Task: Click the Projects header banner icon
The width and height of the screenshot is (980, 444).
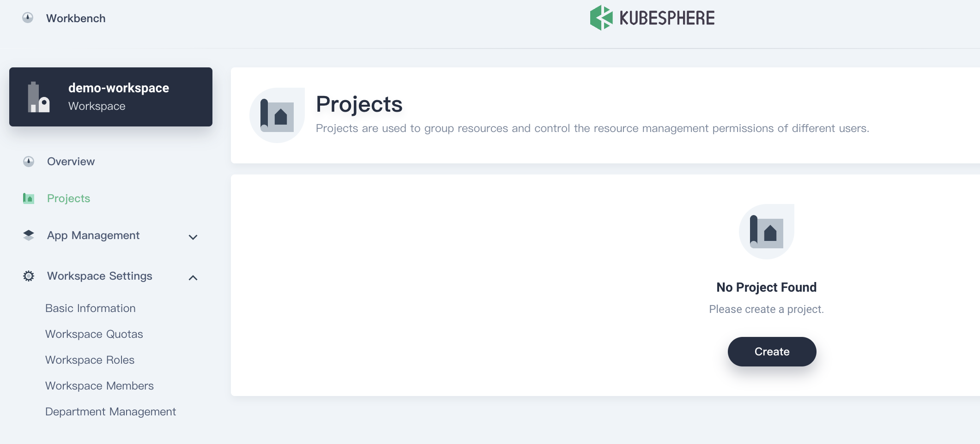Action: [277, 114]
